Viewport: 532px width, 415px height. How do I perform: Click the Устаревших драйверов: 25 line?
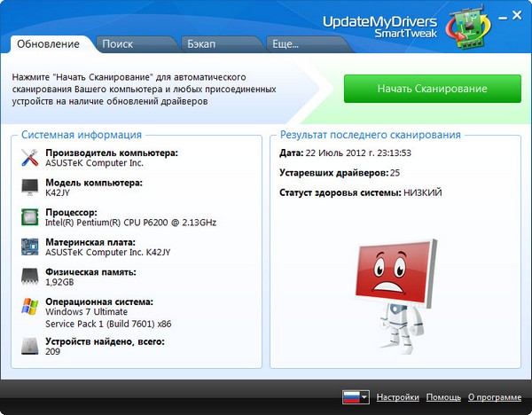[x=340, y=173]
